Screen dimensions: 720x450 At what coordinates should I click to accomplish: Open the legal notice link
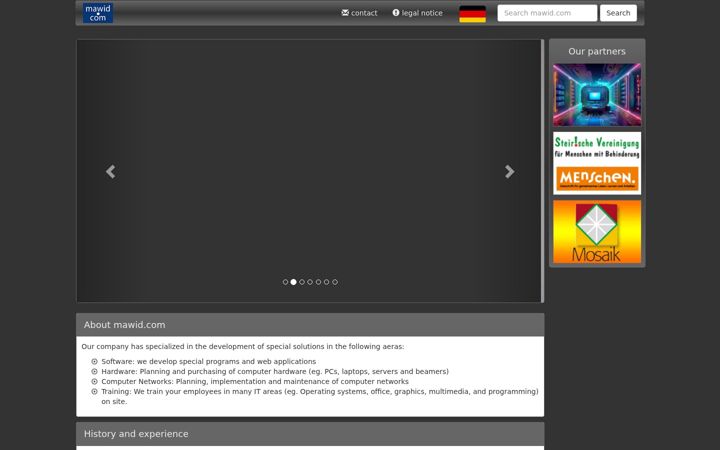click(417, 13)
